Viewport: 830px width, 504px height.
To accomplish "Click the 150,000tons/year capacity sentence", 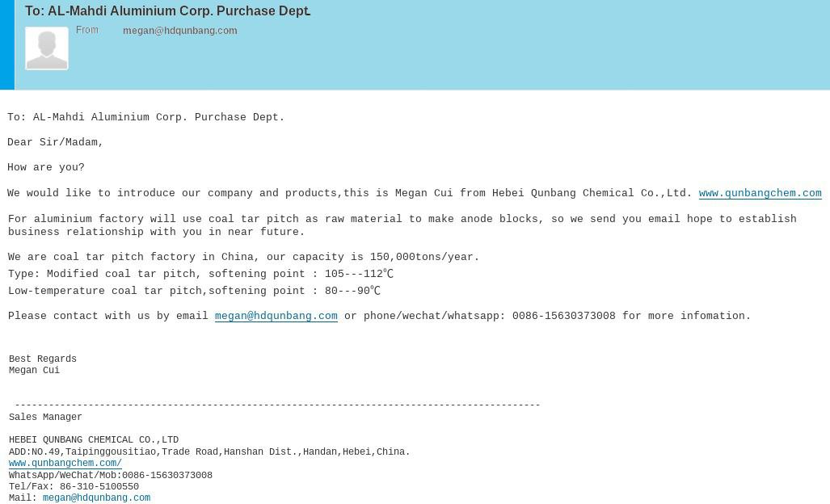I will [x=243, y=257].
